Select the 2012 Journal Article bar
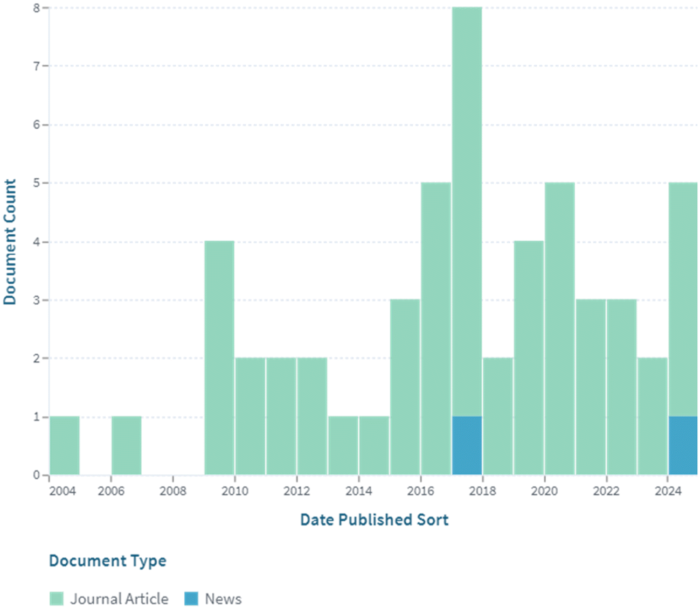Image resolution: width=700 pixels, height=609 pixels. coord(312,416)
